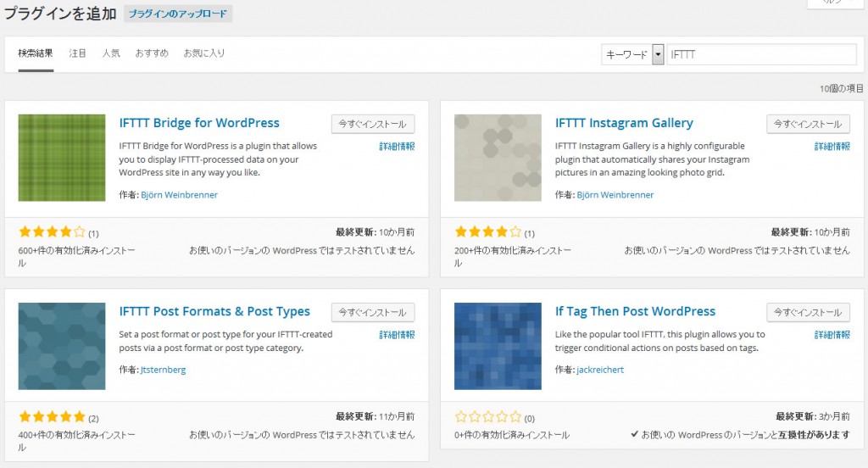
Task: Open the お気に入り tab
Action: pyautogui.click(x=203, y=53)
